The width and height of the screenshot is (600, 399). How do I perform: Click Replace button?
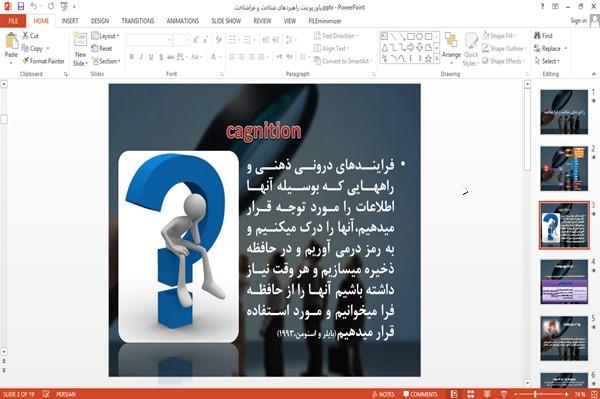[548, 48]
